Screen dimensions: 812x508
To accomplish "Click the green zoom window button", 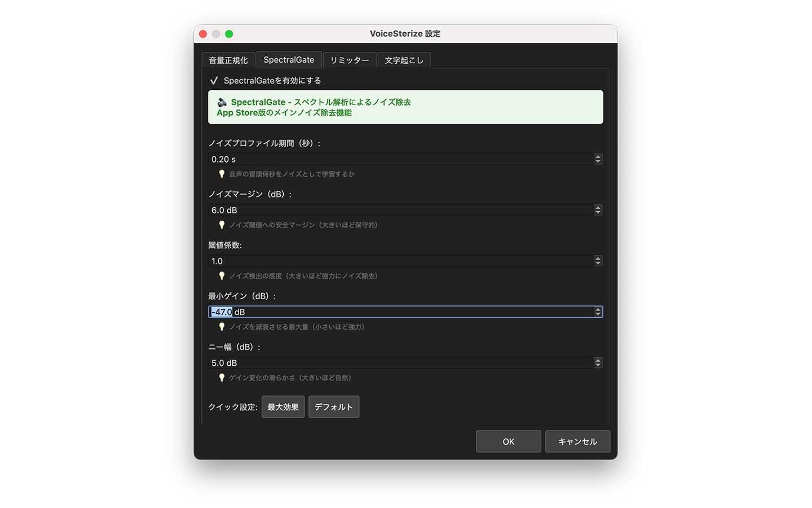I will click(229, 34).
